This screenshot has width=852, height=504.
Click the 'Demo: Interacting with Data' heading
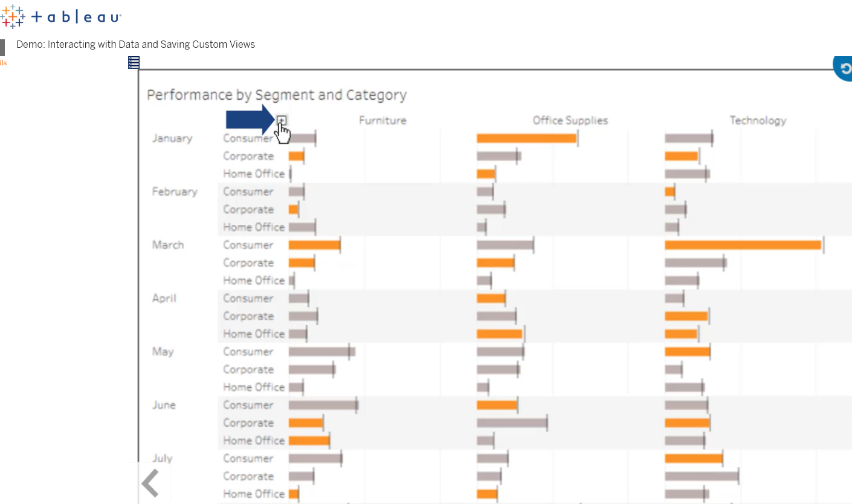click(x=135, y=44)
